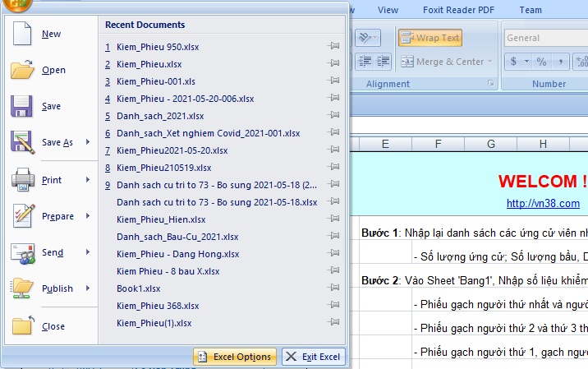Click the Increase Indent icon
The image size is (588, 369).
(384, 62)
